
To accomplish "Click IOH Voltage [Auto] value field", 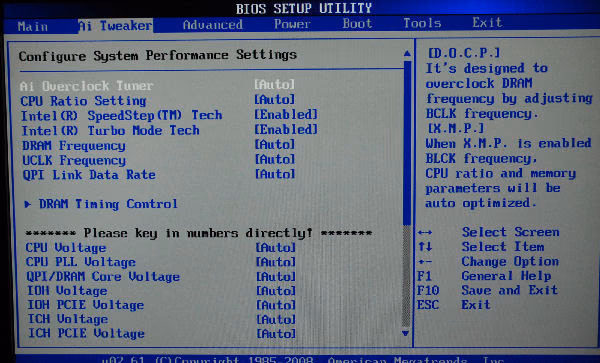I will (x=276, y=291).
